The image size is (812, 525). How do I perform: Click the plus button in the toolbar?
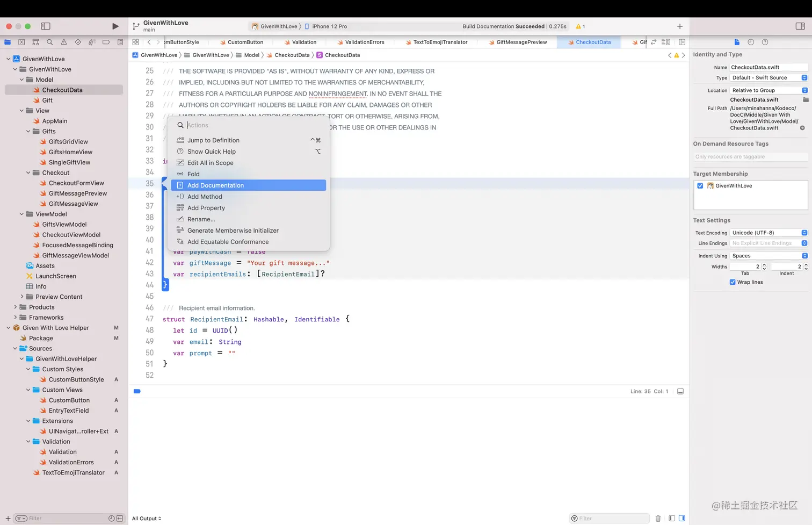[x=680, y=26]
